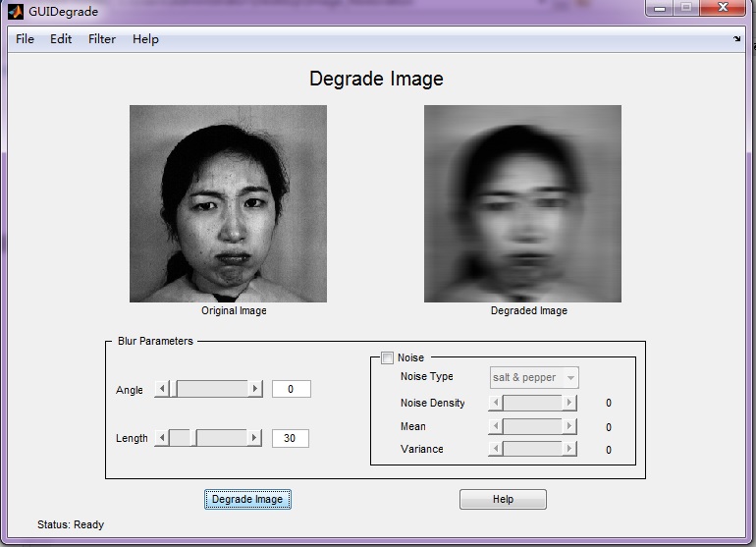
Task: Click the Original Image thumbnail
Action: [x=228, y=203]
